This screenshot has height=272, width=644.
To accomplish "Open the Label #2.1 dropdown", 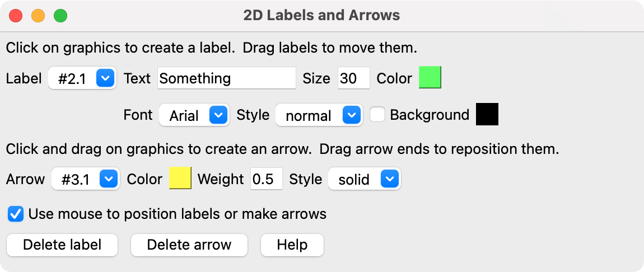I will 82,78.
